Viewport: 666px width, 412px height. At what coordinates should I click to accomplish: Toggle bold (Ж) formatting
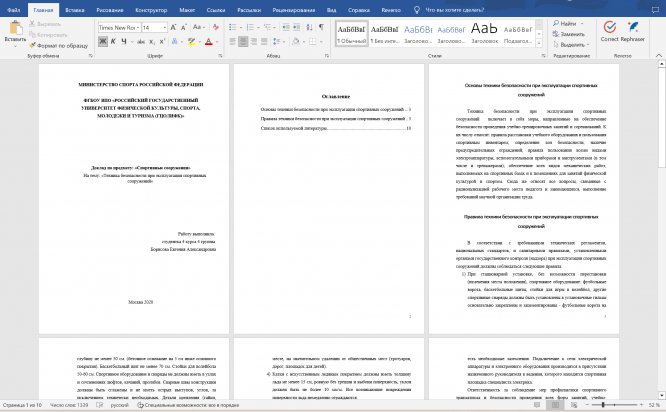[103, 42]
